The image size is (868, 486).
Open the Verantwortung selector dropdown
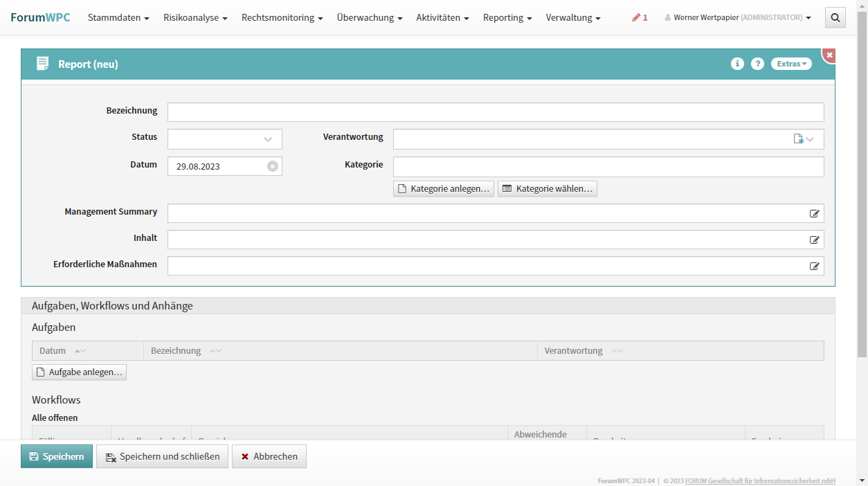point(809,139)
